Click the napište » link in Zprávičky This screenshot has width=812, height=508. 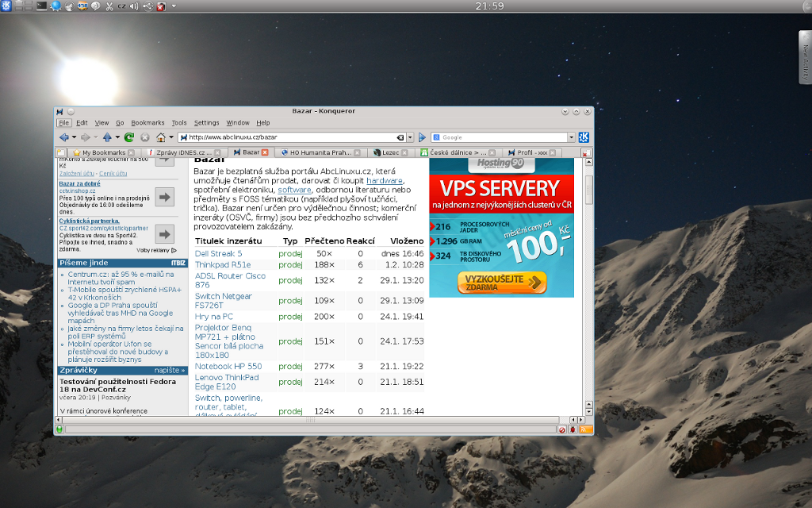[170, 371]
